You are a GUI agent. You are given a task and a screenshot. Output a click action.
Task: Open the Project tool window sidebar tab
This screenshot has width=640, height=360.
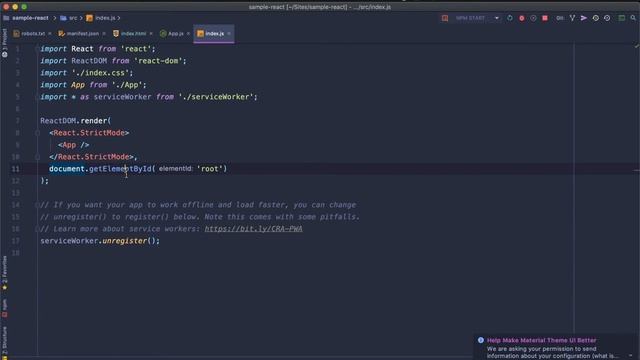point(4,42)
